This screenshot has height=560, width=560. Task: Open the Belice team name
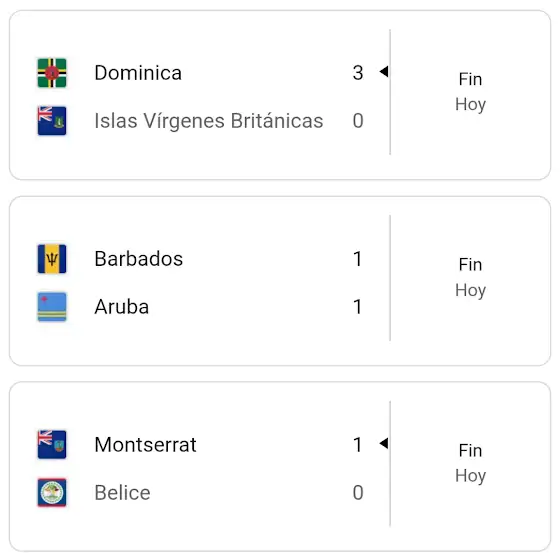(122, 492)
